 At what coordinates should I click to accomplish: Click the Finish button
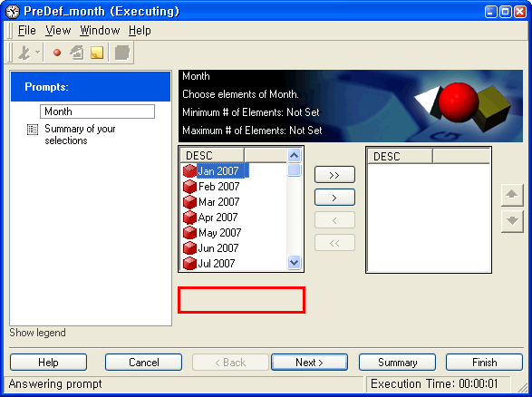click(x=484, y=363)
